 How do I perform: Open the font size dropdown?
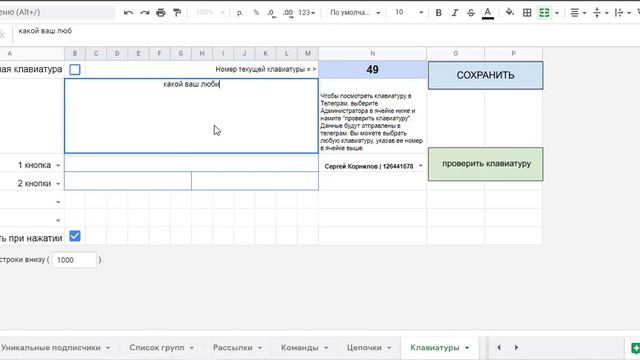pos(409,13)
